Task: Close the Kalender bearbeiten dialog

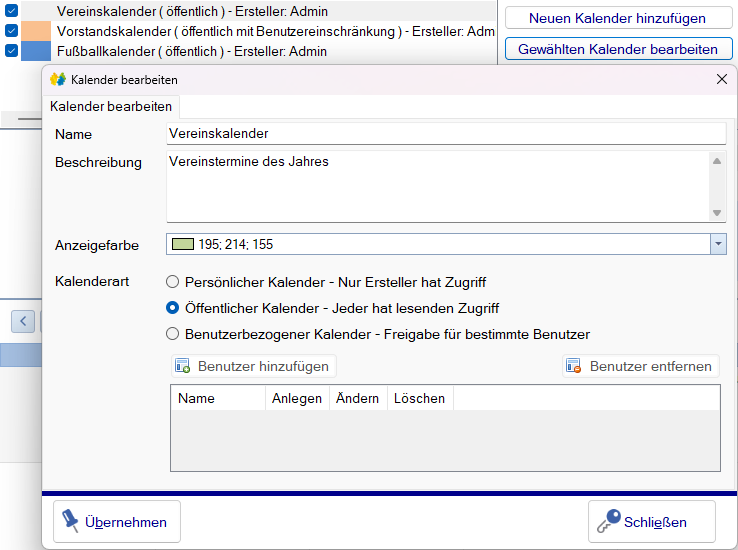Action: (722, 79)
